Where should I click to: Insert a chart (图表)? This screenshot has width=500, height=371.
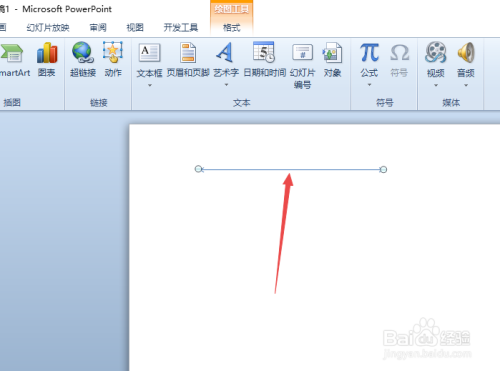coord(47,60)
